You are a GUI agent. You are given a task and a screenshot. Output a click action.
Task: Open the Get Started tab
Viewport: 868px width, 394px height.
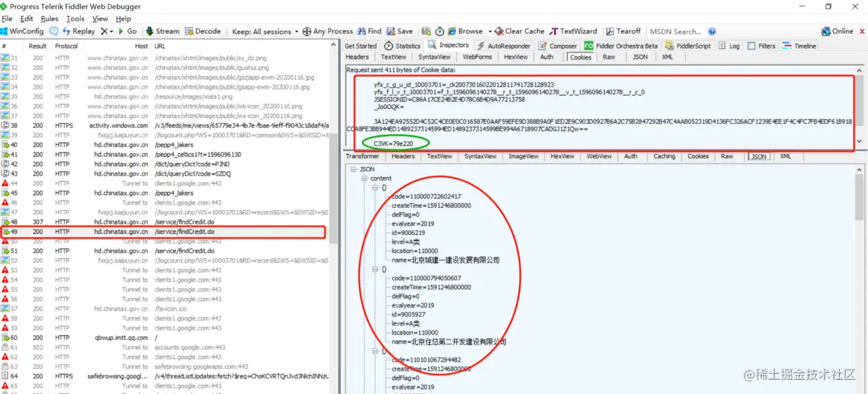(x=360, y=46)
